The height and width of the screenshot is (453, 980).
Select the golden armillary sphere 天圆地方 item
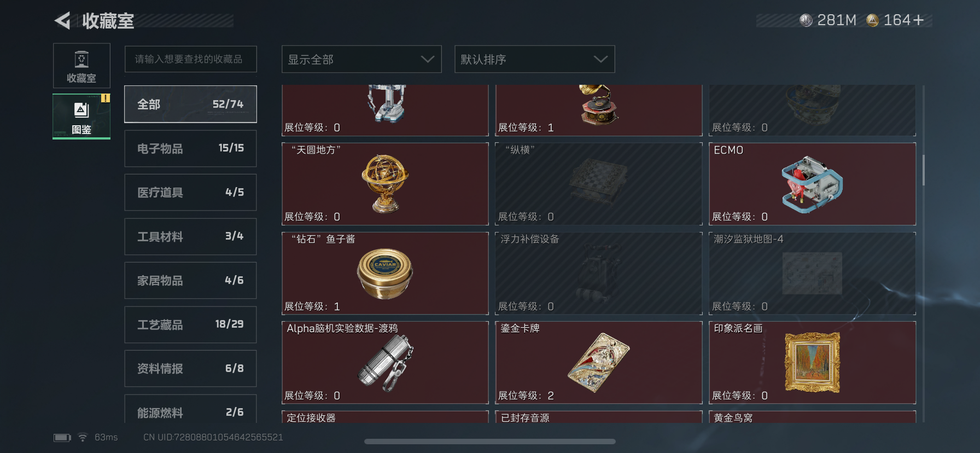[x=385, y=184]
